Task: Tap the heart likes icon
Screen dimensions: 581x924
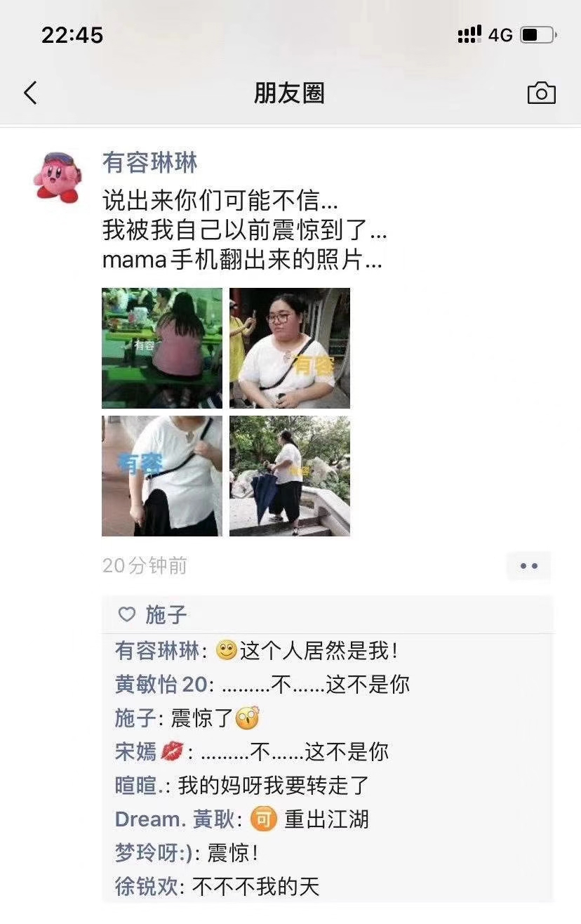Action: click(x=127, y=615)
